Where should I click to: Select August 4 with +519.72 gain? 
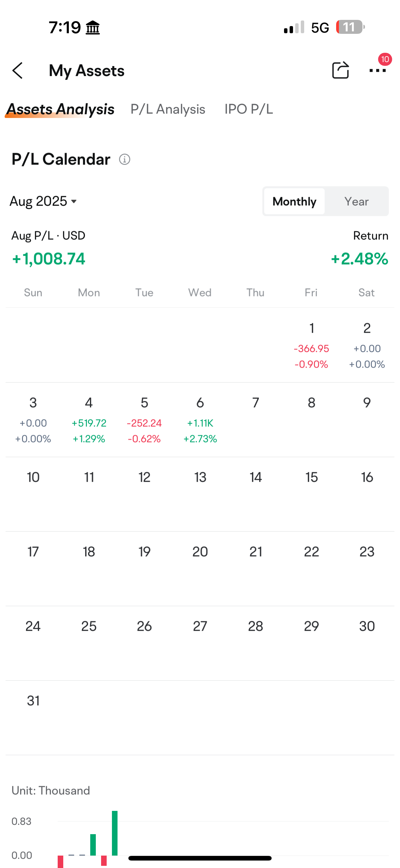point(89,420)
